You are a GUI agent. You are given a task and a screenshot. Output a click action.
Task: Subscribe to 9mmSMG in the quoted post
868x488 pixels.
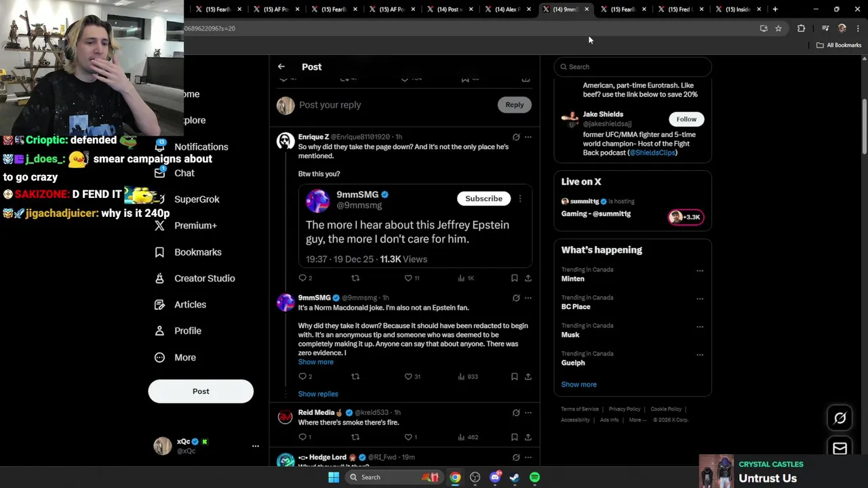pyautogui.click(x=484, y=199)
